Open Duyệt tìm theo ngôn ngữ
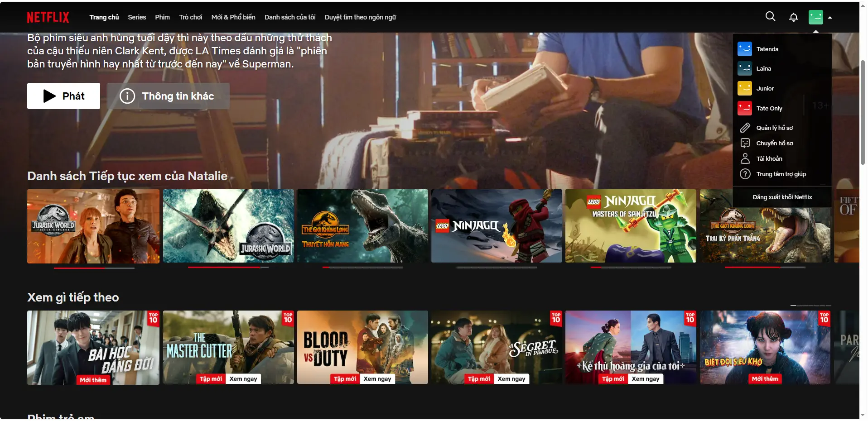 [360, 17]
